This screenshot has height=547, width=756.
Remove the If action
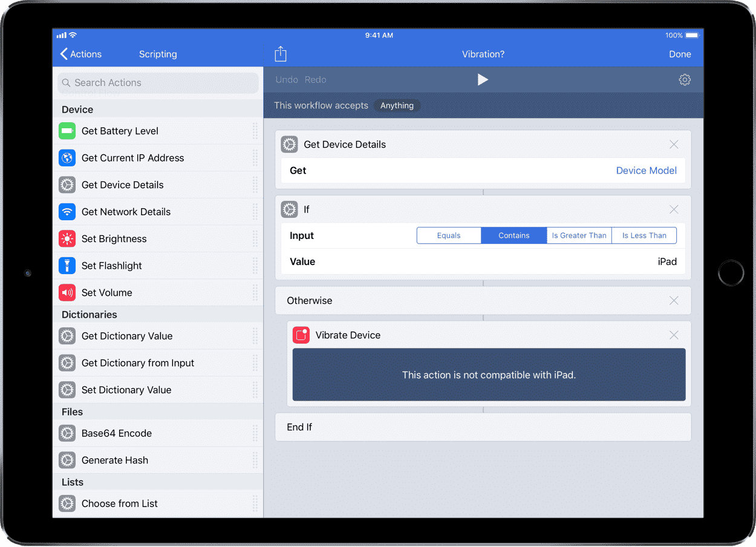coord(674,209)
